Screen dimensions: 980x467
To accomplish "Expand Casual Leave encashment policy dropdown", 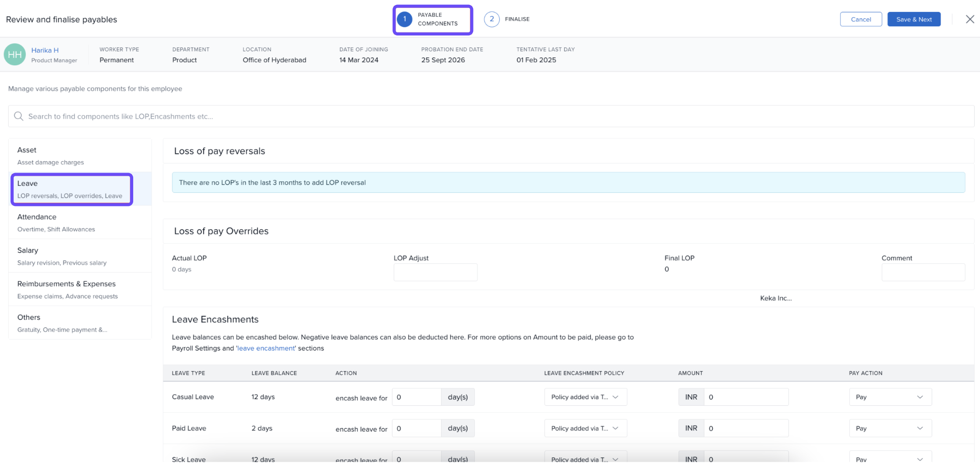I will click(x=585, y=397).
